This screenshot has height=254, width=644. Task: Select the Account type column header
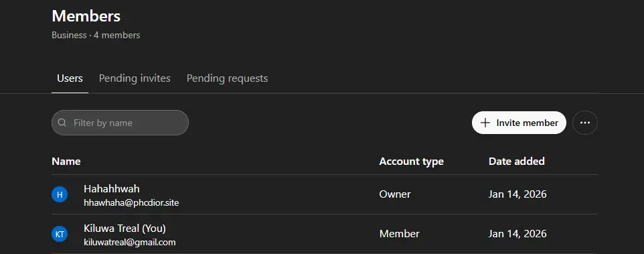[x=411, y=161]
